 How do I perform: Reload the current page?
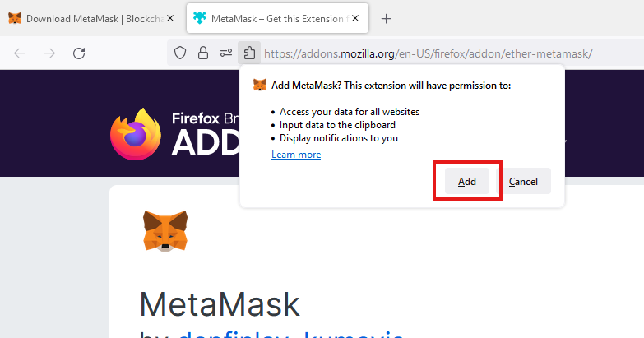pos(79,53)
